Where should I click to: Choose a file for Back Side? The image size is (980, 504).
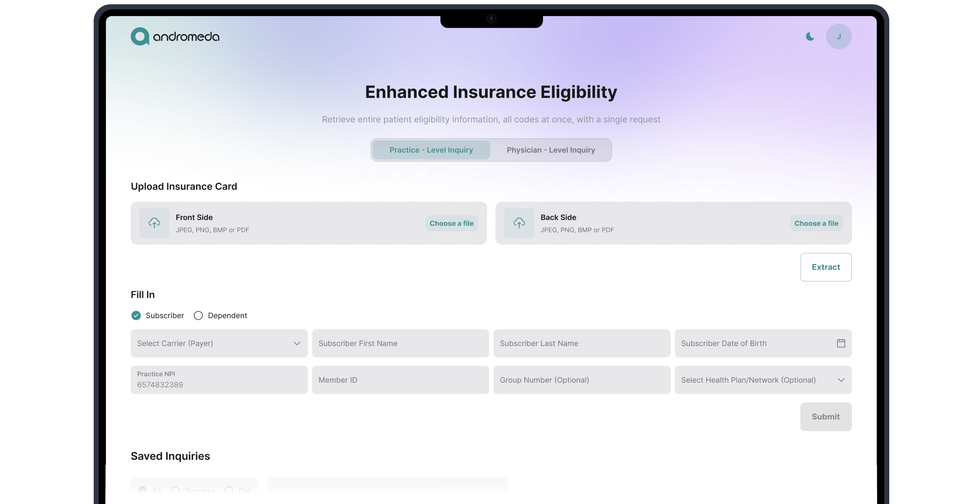coord(816,224)
